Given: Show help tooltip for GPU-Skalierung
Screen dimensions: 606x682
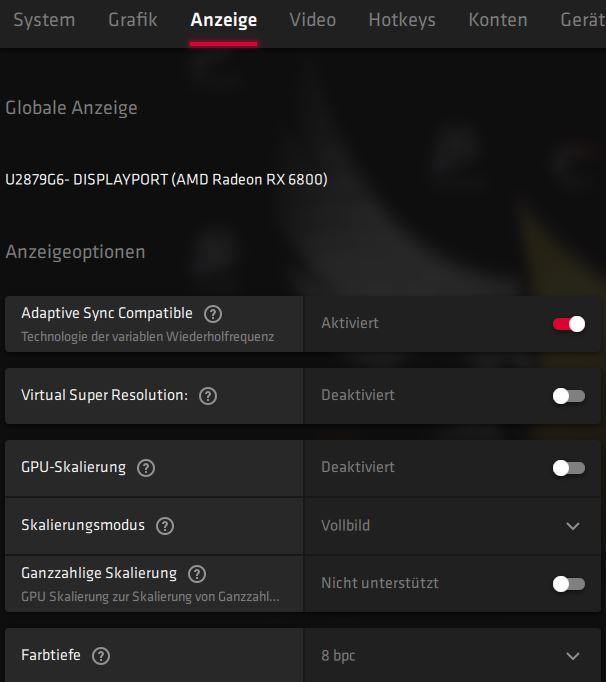Looking at the screenshot, I should pos(146,468).
